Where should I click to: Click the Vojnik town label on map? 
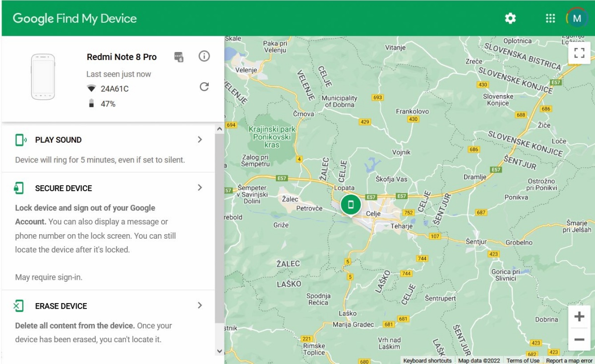click(401, 153)
